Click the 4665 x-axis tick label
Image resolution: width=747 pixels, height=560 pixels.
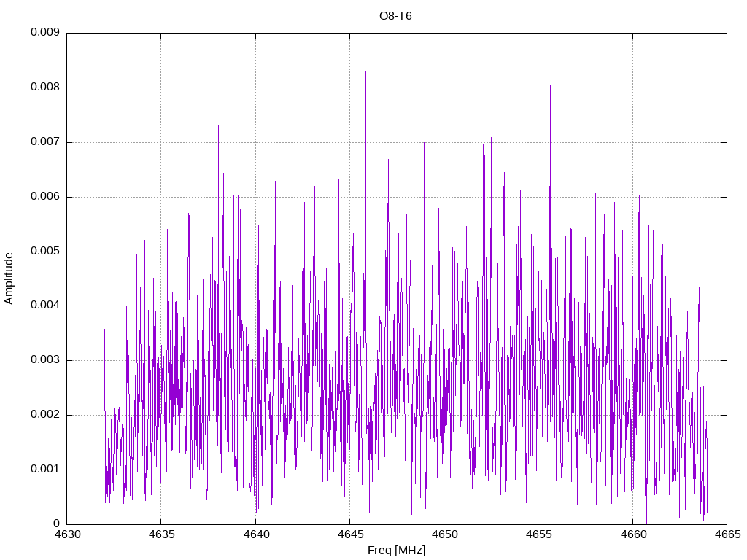[727, 534]
